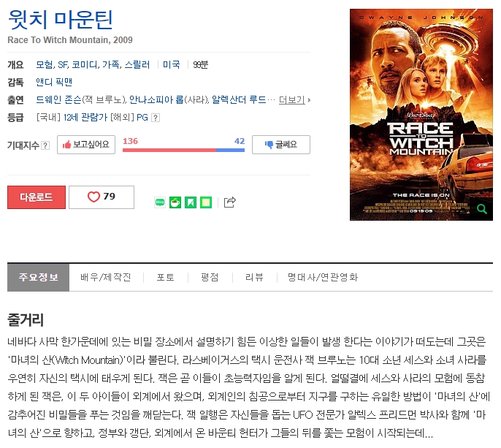Viewport: 501px width, 448px height.
Task: Click the green memo share icon
Action: pyautogui.click(x=206, y=202)
